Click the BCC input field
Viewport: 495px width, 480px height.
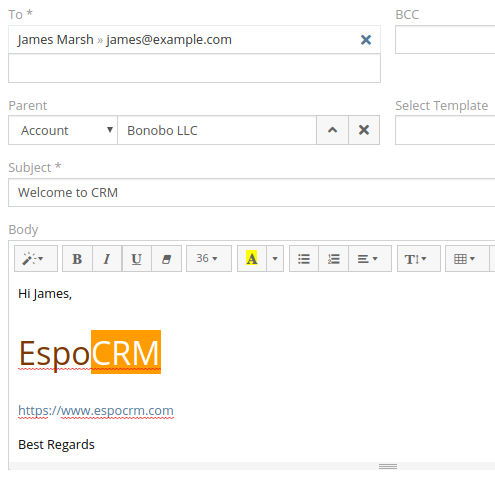click(x=445, y=39)
